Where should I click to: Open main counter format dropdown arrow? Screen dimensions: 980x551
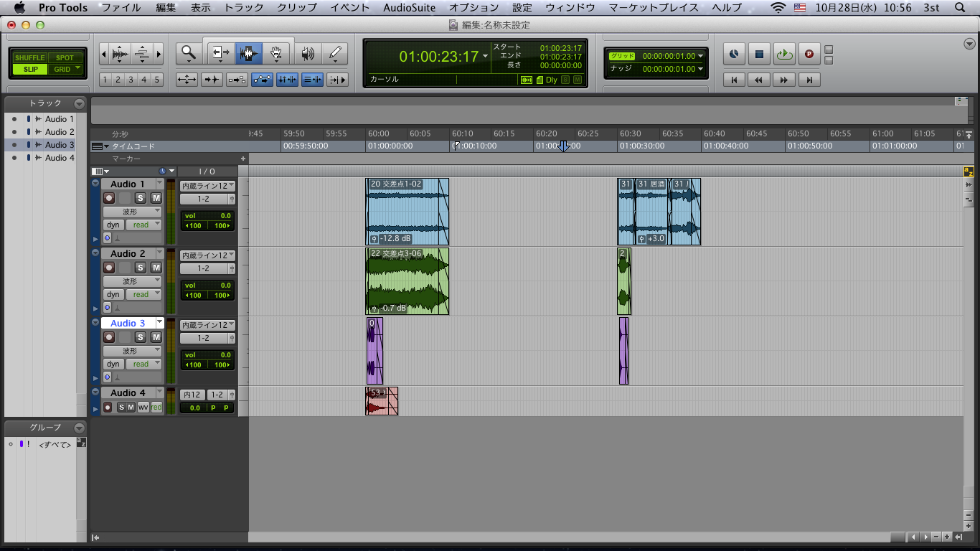(486, 57)
